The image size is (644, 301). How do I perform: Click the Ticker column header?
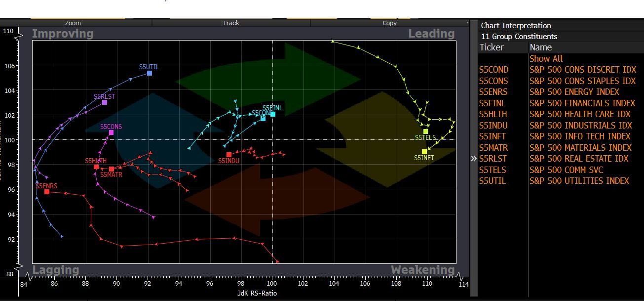492,47
